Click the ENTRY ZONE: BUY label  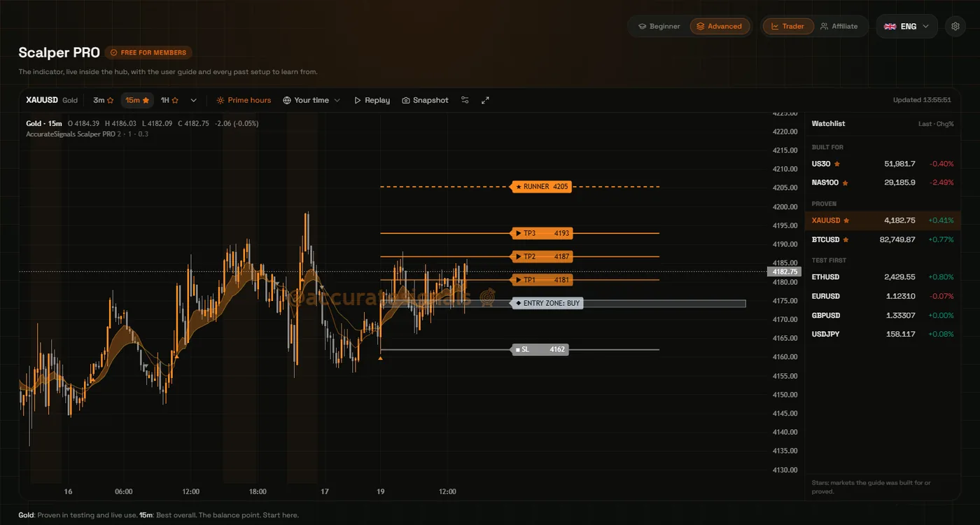click(x=547, y=303)
